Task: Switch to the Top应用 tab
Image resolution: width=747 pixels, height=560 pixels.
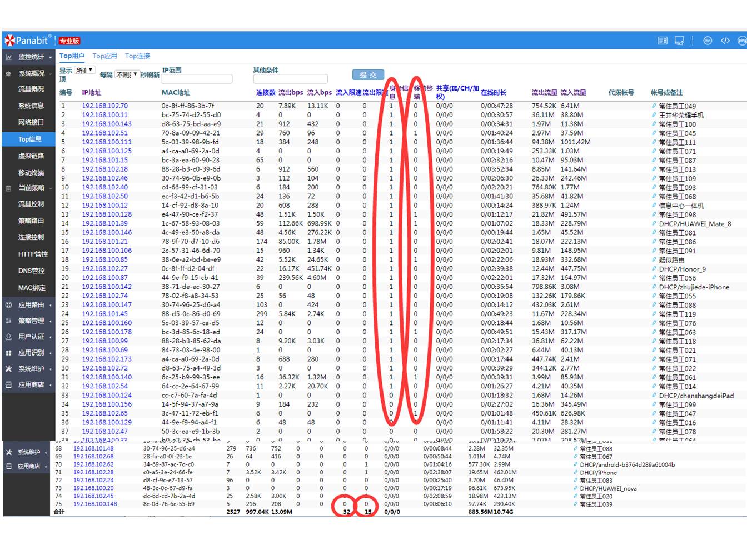Action: click(x=104, y=56)
